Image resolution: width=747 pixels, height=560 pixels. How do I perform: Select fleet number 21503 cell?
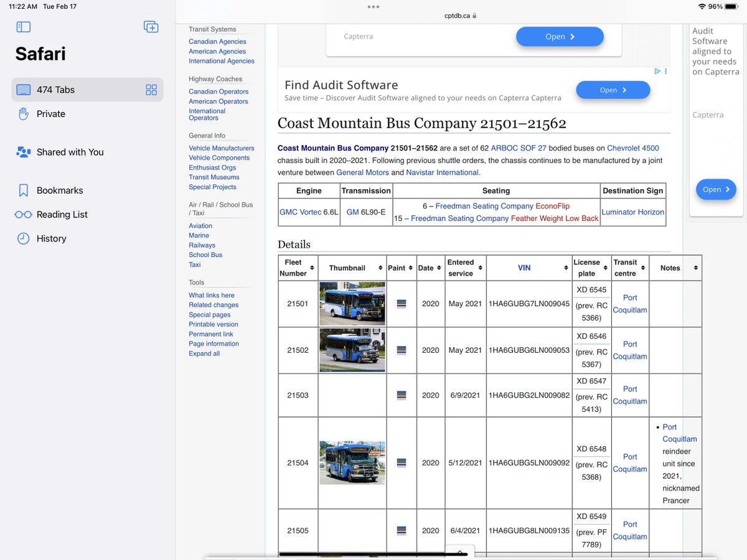tap(298, 395)
